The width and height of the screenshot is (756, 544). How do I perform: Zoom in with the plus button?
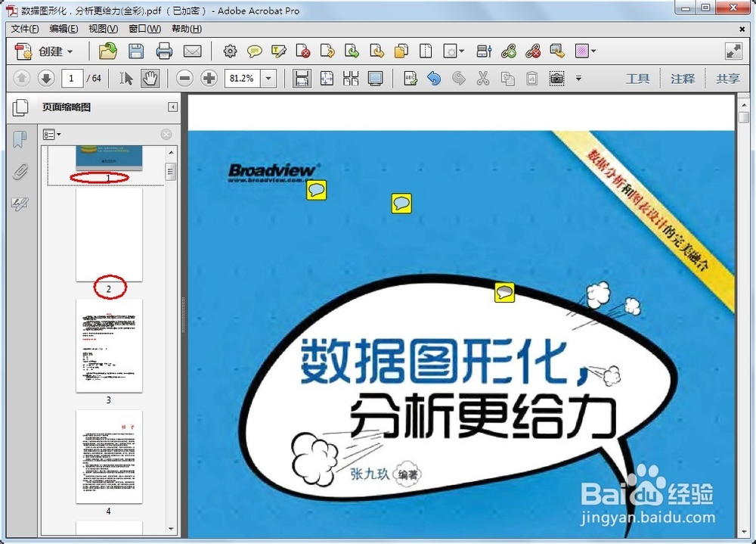(x=209, y=78)
